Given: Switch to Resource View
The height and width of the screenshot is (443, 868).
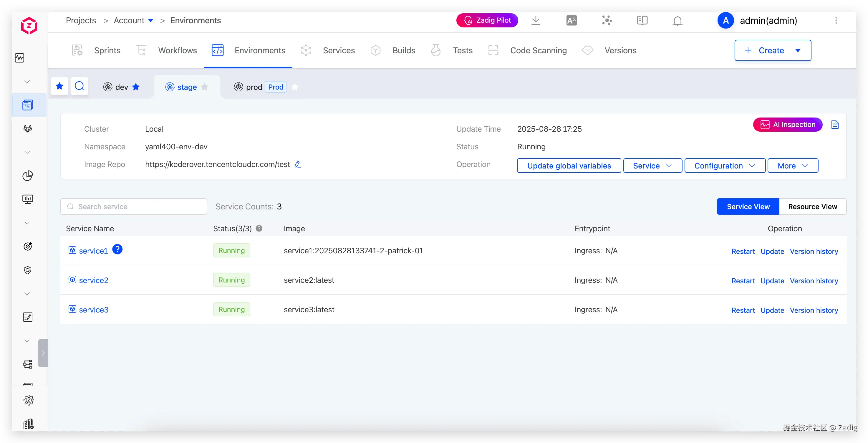Looking at the screenshot, I should click(812, 206).
